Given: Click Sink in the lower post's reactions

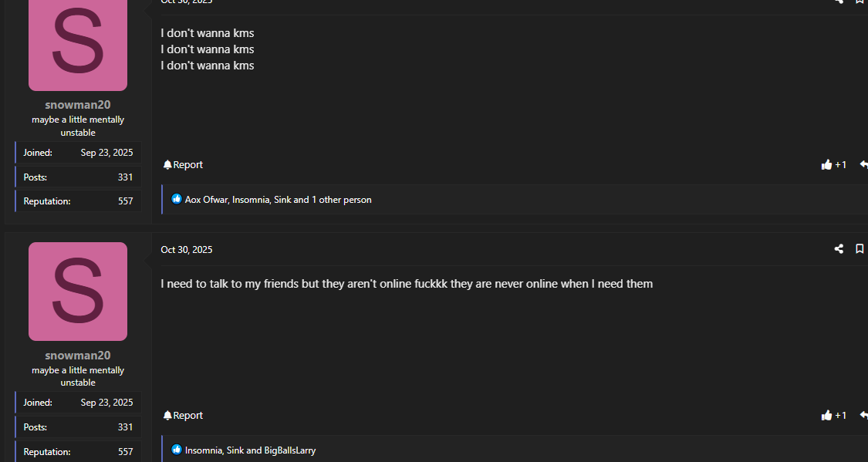Looking at the screenshot, I should click(235, 450).
